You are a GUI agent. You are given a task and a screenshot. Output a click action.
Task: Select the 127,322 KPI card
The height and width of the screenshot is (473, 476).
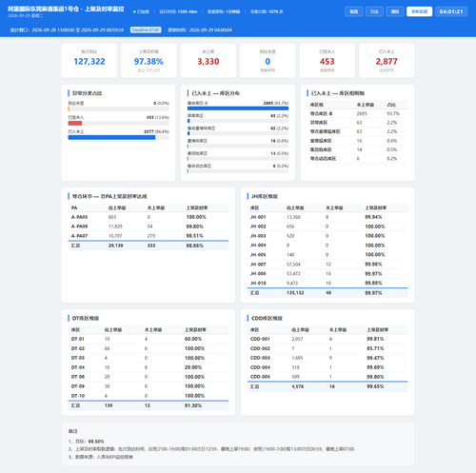pos(89,61)
